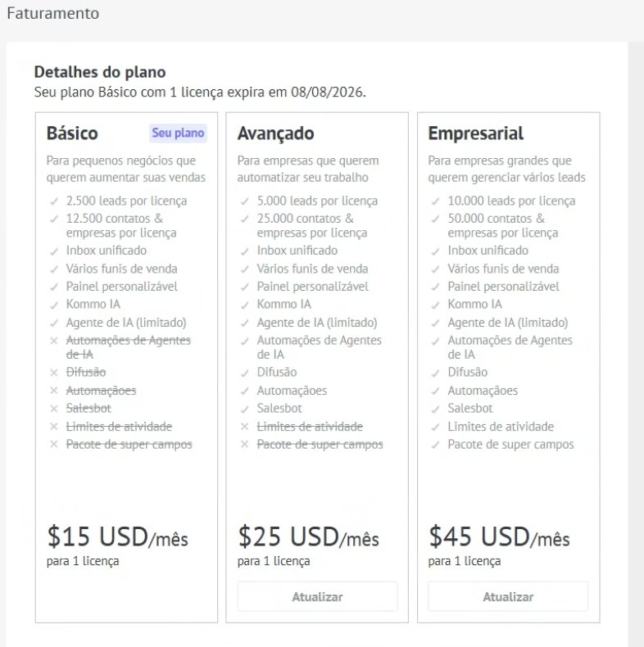Click the $45 USD/mês price
Image resolution: width=644 pixels, height=647 pixels.
tap(499, 537)
